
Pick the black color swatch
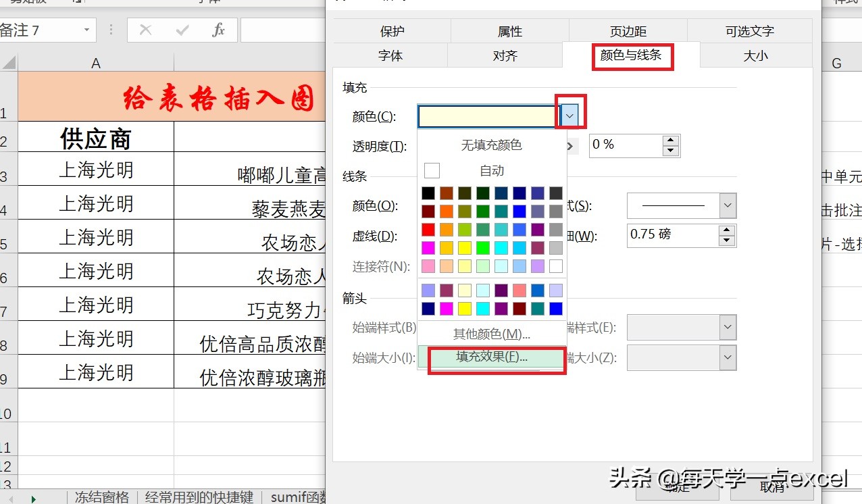tap(428, 193)
